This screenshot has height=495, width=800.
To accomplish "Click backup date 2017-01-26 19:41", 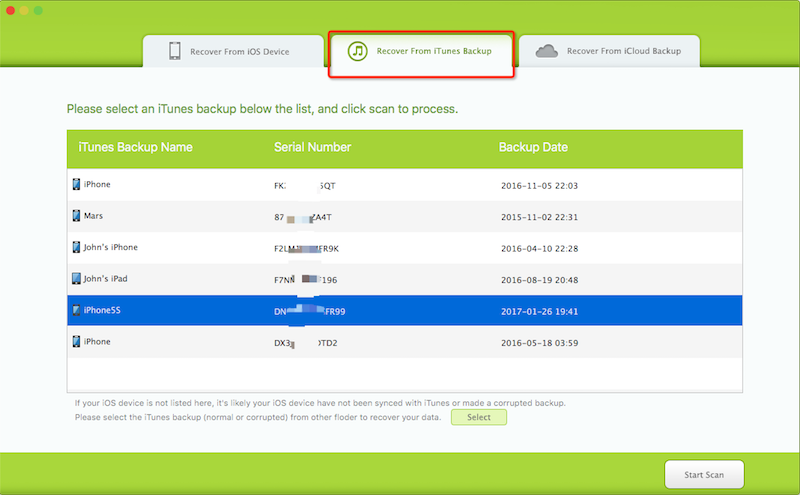I will click(x=539, y=312).
